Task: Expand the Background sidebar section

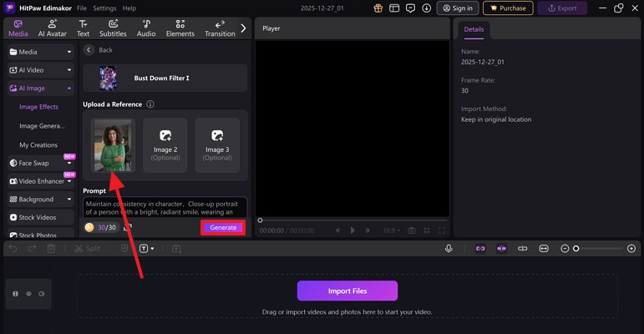Action: (41, 200)
